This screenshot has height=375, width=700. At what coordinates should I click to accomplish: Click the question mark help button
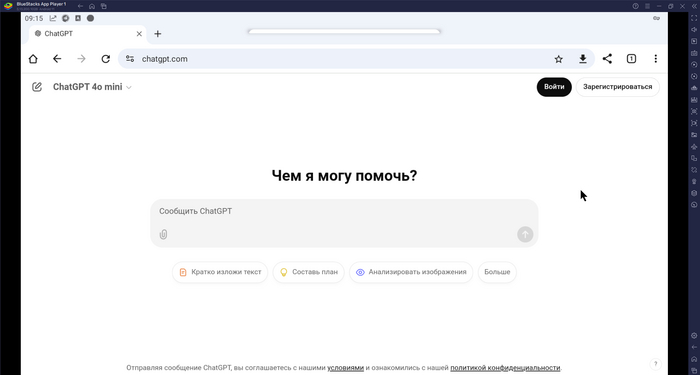pos(655,364)
